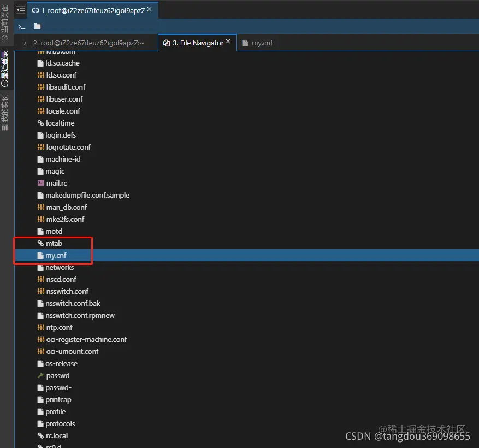Click the config icon beside oci-umount.conf
The width and height of the screenshot is (479, 448).
[x=40, y=351]
